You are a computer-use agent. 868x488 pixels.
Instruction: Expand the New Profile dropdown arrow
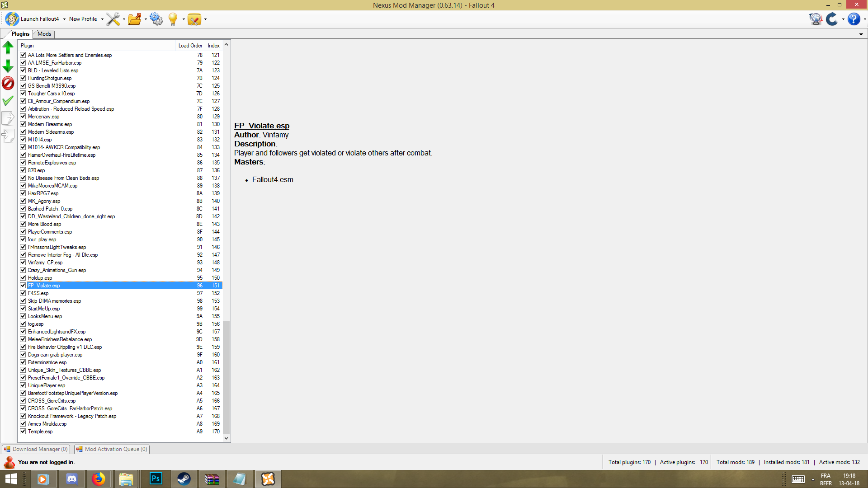tap(102, 19)
